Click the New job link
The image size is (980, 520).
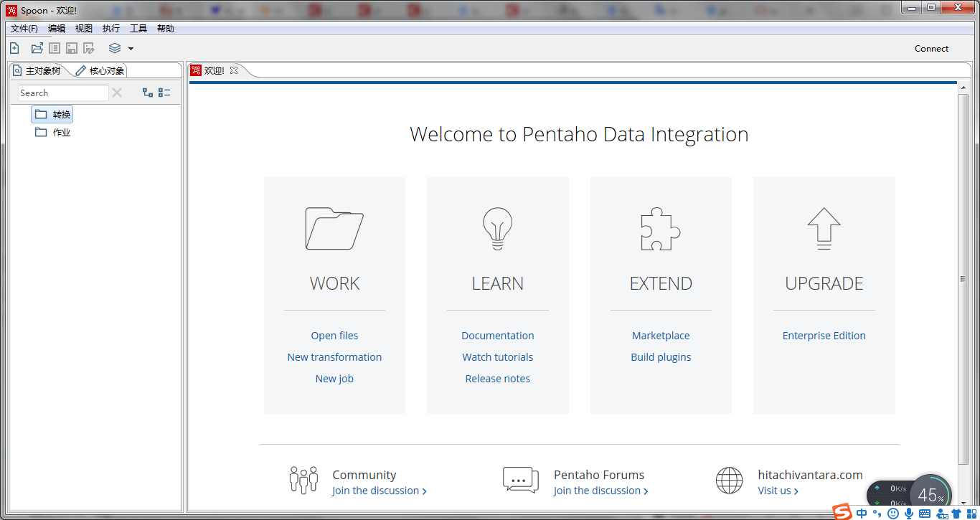pyautogui.click(x=334, y=379)
